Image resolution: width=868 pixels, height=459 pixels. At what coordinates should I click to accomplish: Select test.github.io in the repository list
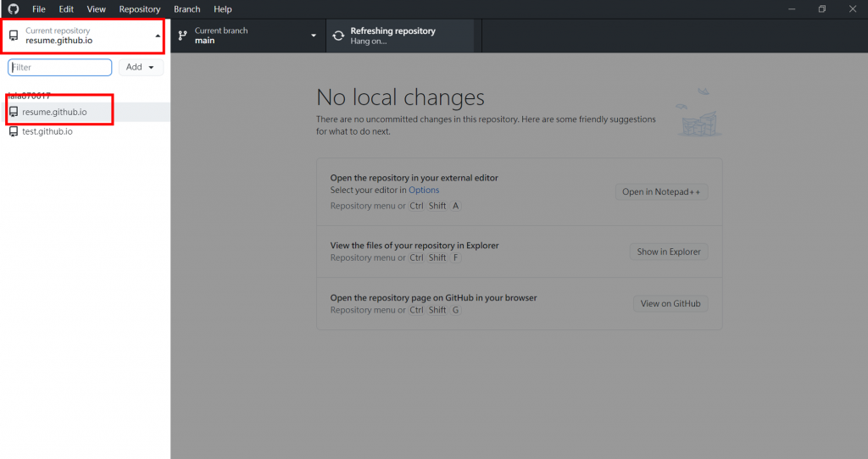pyautogui.click(x=86, y=131)
